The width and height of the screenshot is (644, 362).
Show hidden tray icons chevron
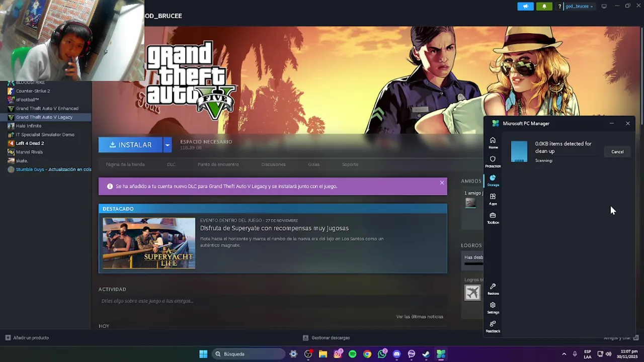coord(564,354)
